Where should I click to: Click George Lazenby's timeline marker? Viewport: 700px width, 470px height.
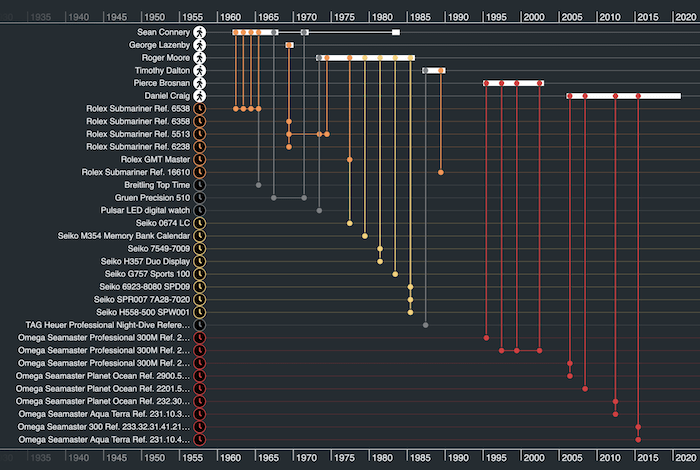point(289,45)
